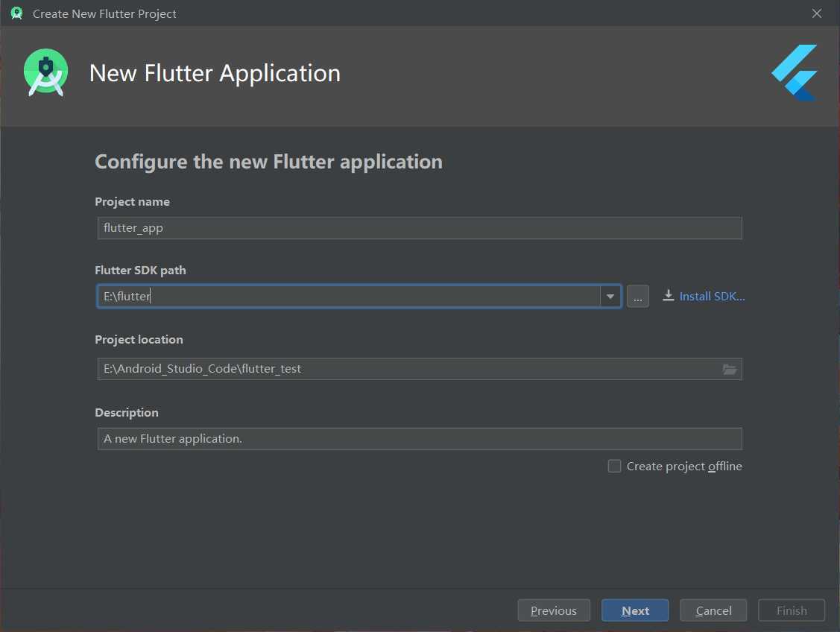Go back with the Previous button

tap(554, 610)
